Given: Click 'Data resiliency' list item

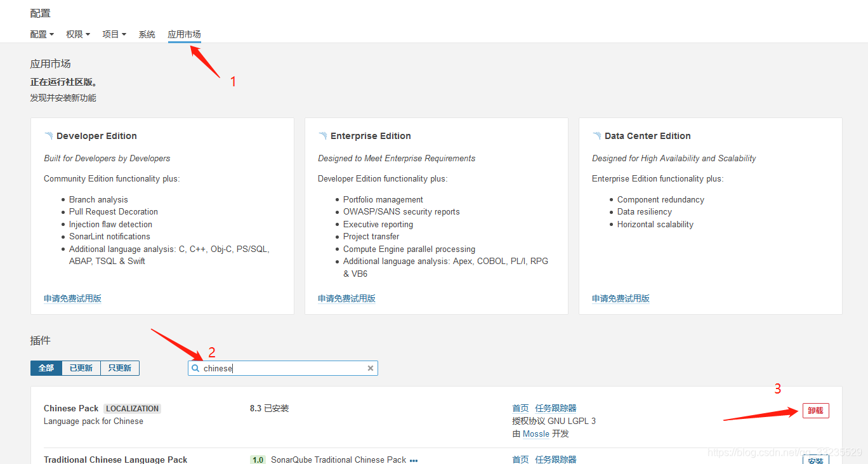Looking at the screenshot, I should (x=645, y=211).
